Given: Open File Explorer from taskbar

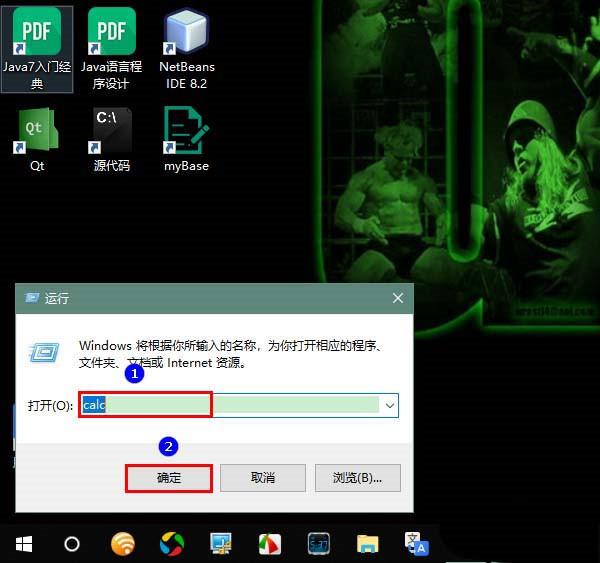Looking at the screenshot, I should tap(367, 543).
